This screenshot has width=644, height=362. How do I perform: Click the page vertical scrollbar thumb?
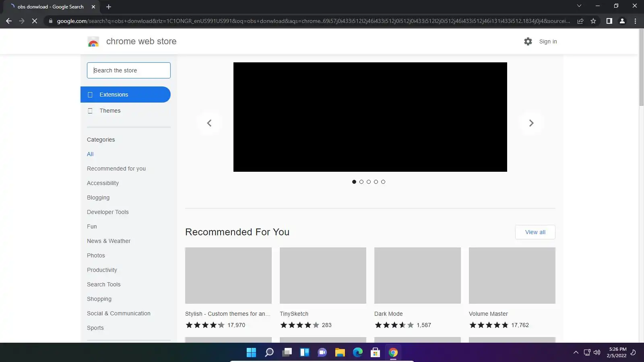641,68
